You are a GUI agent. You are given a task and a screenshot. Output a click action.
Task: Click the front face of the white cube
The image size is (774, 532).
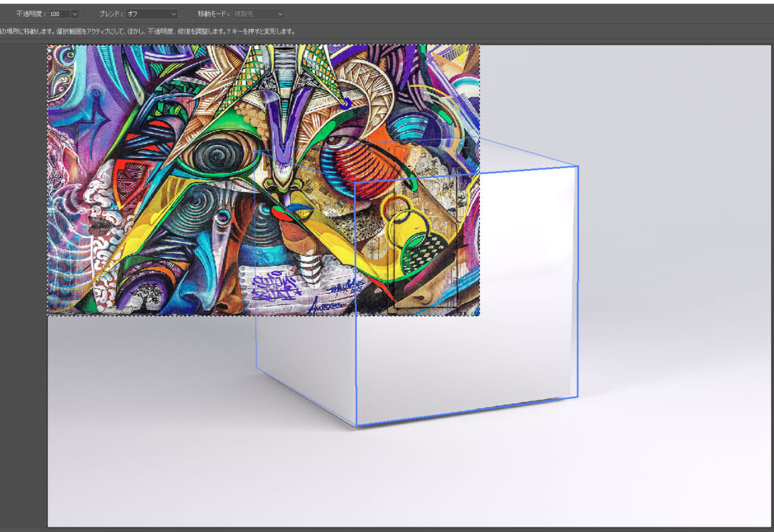point(466,296)
